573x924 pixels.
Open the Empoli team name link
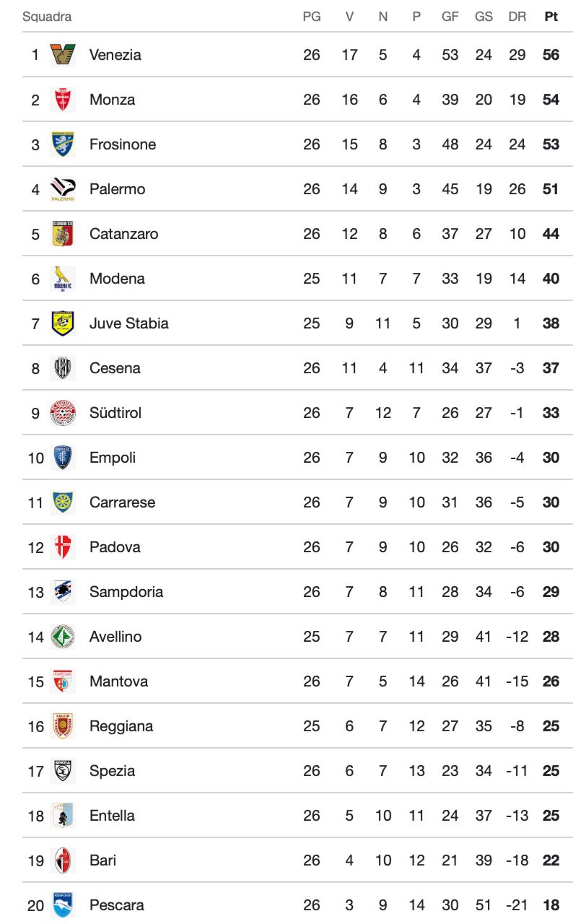tap(113, 458)
